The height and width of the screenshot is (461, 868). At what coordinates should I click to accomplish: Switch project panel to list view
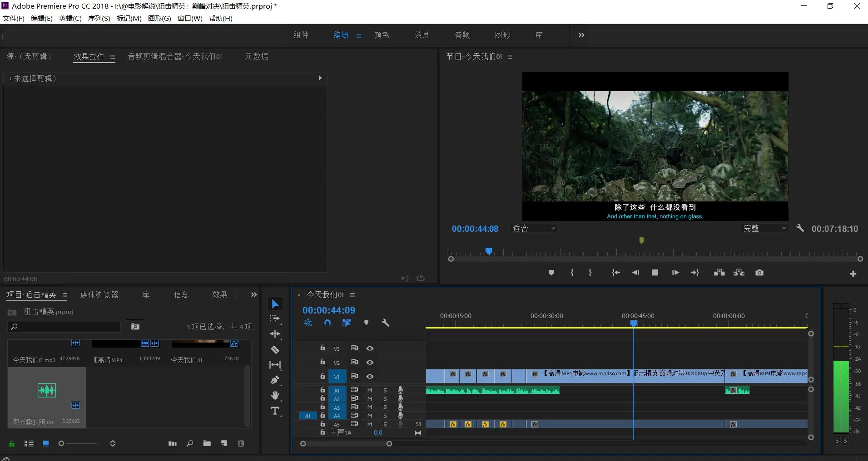coord(29,443)
